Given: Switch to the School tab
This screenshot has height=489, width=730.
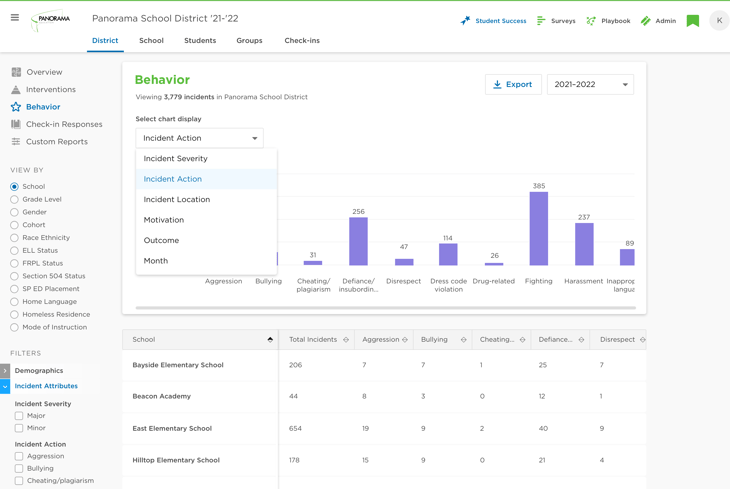Looking at the screenshot, I should pos(151,41).
